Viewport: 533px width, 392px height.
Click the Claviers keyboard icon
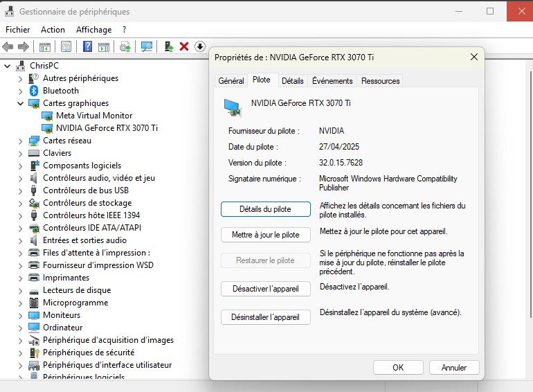(34, 153)
